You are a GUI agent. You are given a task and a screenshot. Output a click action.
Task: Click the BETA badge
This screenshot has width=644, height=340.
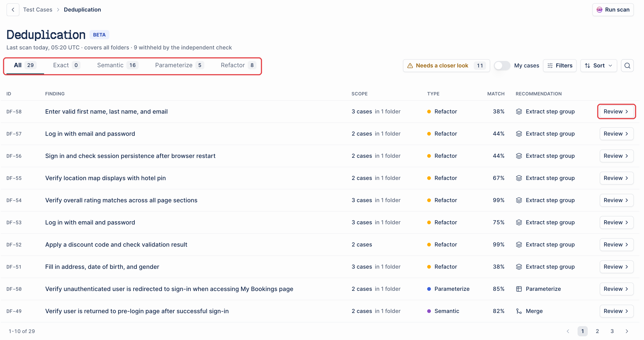(x=99, y=35)
